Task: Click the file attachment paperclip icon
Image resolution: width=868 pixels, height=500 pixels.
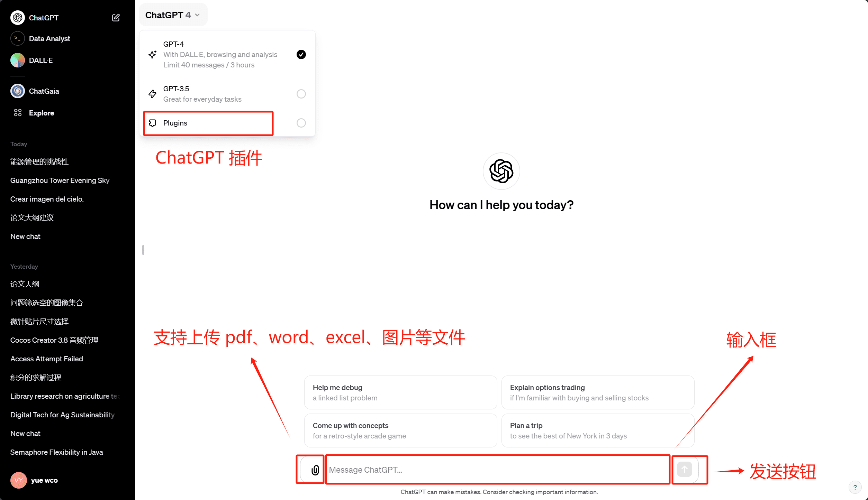Action: point(314,470)
